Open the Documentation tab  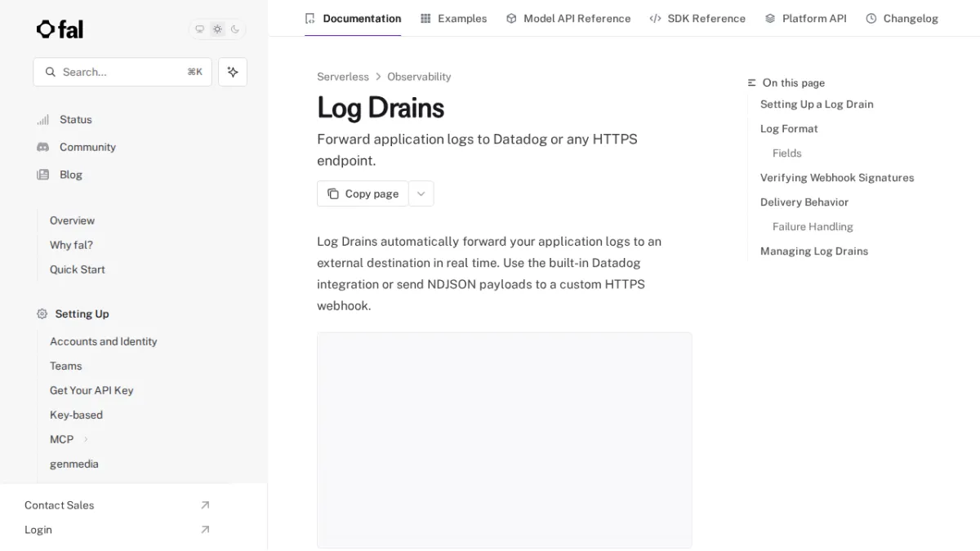(353, 18)
